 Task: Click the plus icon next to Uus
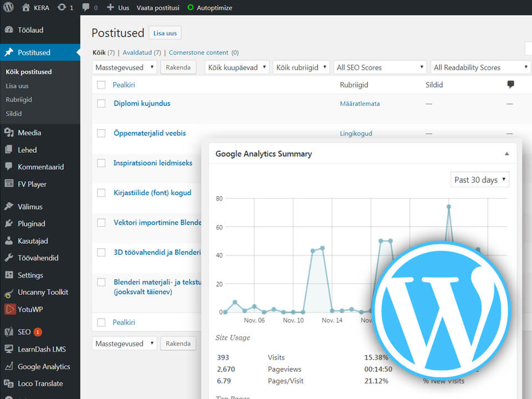(110, 7)
